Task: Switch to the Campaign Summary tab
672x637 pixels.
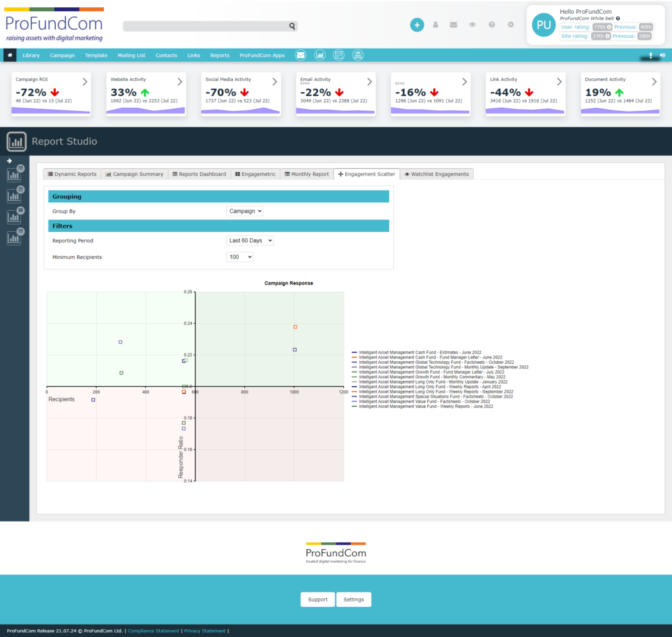Action: coord(134,174)
